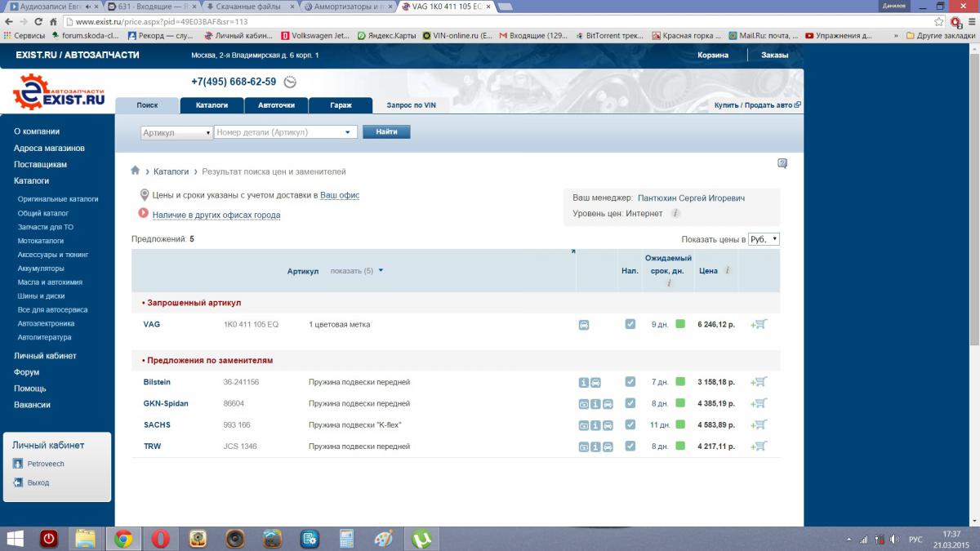Add the GKN-Spidan 86604 spring to cart
The image size is (980, 551).
tap(759, 403)
